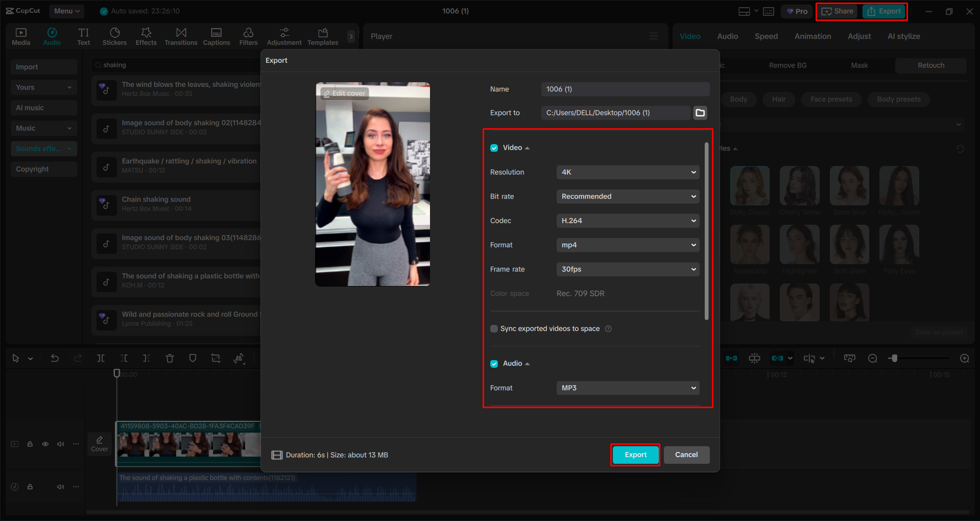The height and width of the screenshot is (521, 980).
Task: Click the Undo icon above the timeline
Action: click(55, 358)
